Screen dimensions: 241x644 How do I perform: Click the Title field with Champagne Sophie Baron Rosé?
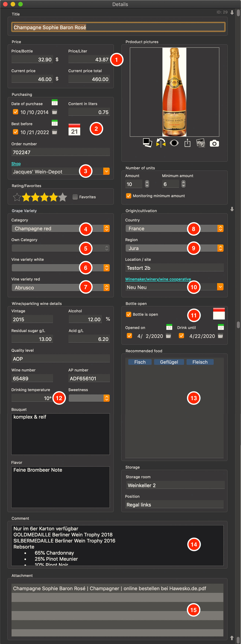point(118,27)
